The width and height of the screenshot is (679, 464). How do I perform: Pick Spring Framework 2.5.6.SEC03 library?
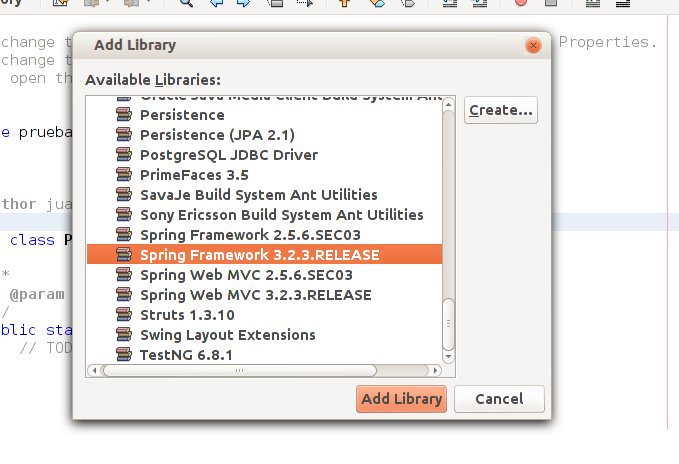point(264,234)
